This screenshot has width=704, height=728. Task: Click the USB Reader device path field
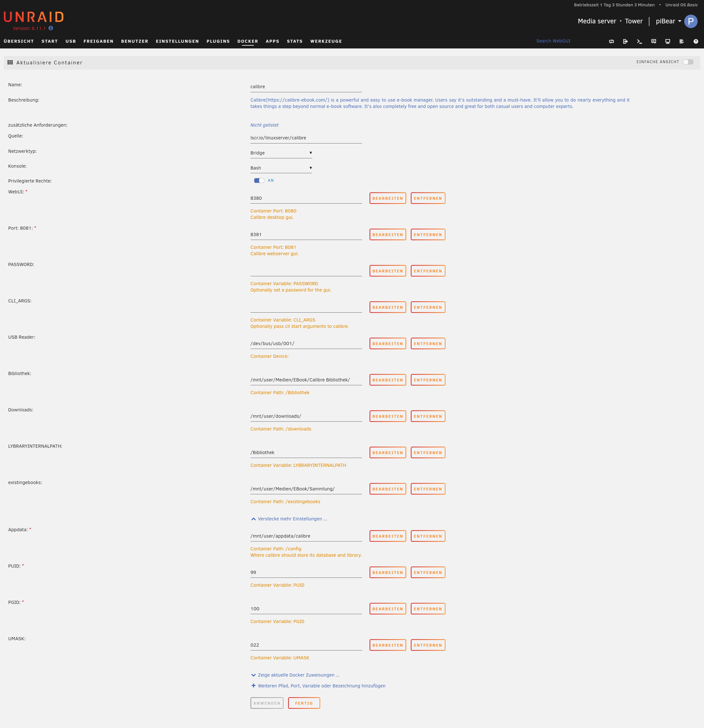click(306, 344)
